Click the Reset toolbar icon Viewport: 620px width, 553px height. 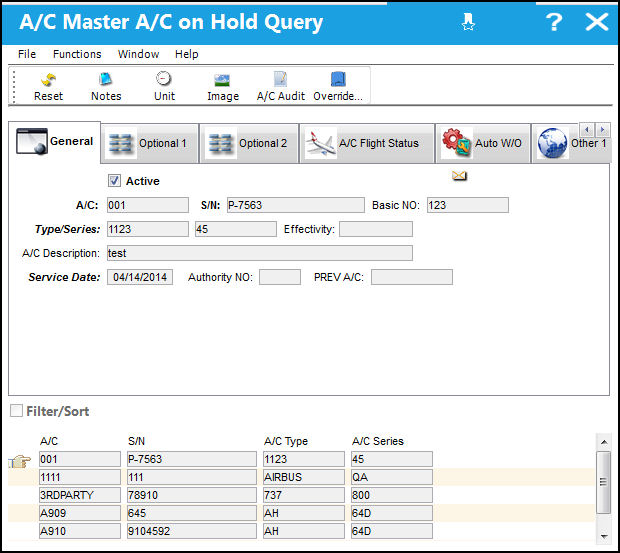pos(48,79)
